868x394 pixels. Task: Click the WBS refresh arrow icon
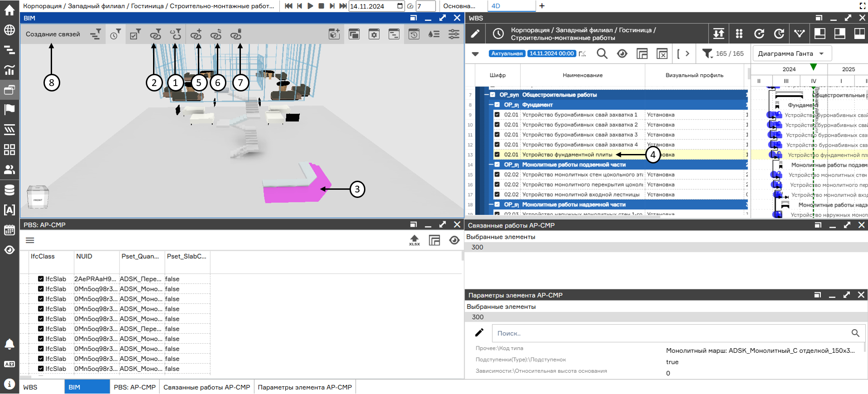(x=759, y=34)
